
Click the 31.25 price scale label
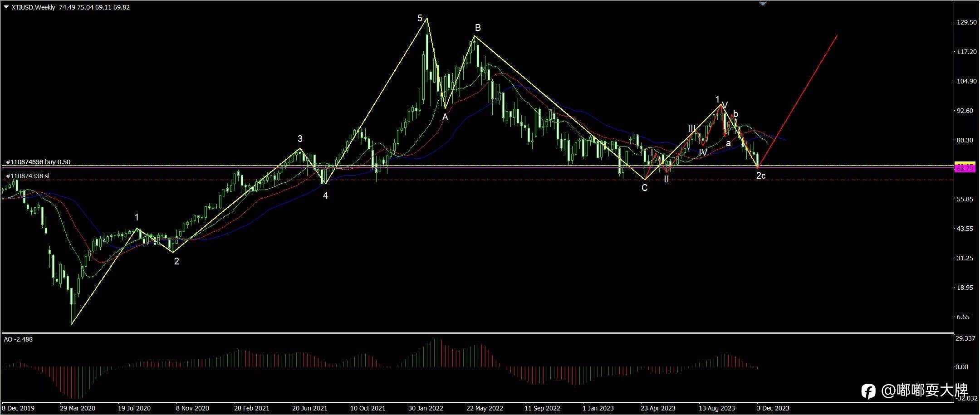point(965,258)
